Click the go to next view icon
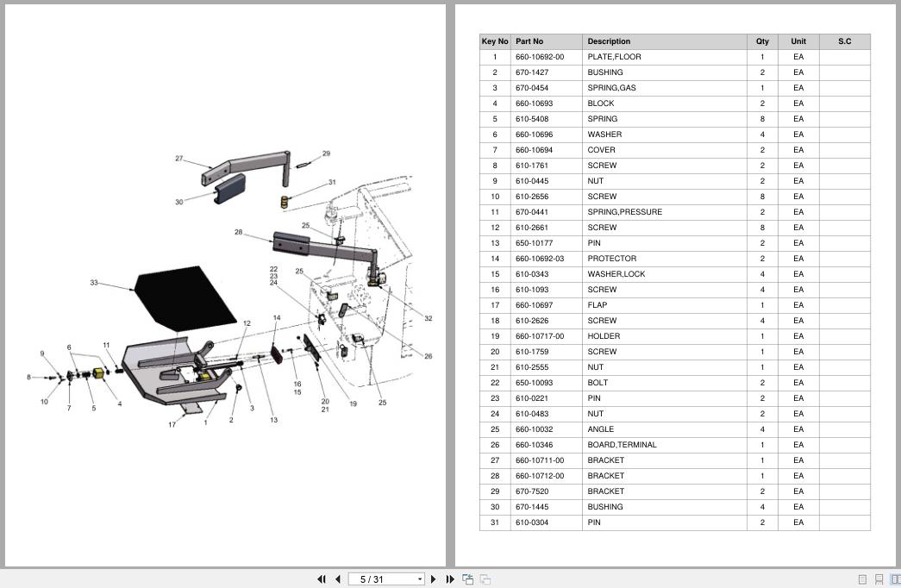This screenshot has height=588, width=901. tap(485, 579)
